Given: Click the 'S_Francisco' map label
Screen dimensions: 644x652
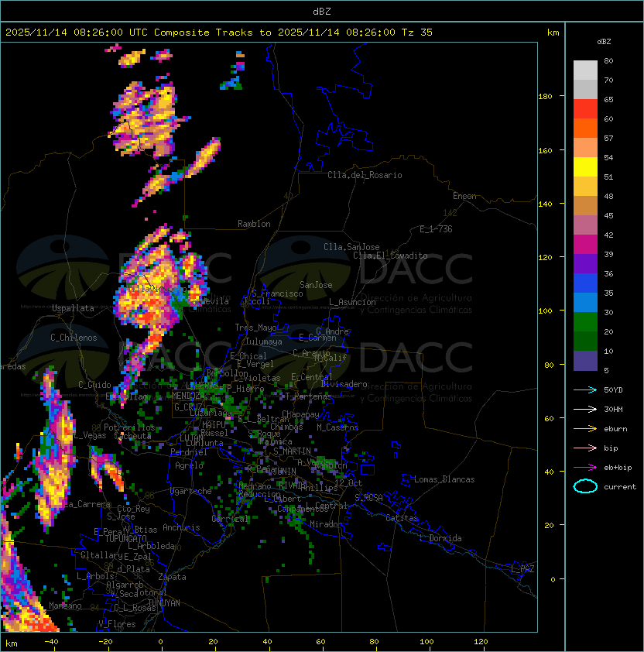Looking at the screenshot, I should click(x=277, y=293).
